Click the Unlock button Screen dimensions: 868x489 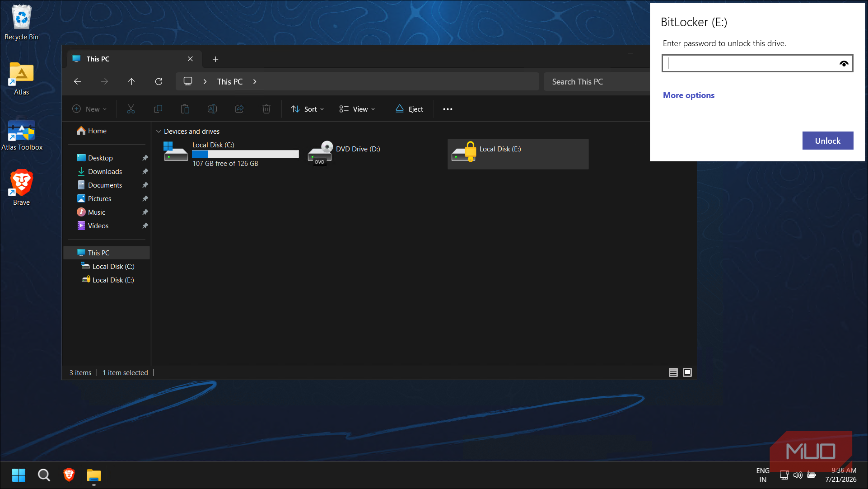[x=827, y=141]
